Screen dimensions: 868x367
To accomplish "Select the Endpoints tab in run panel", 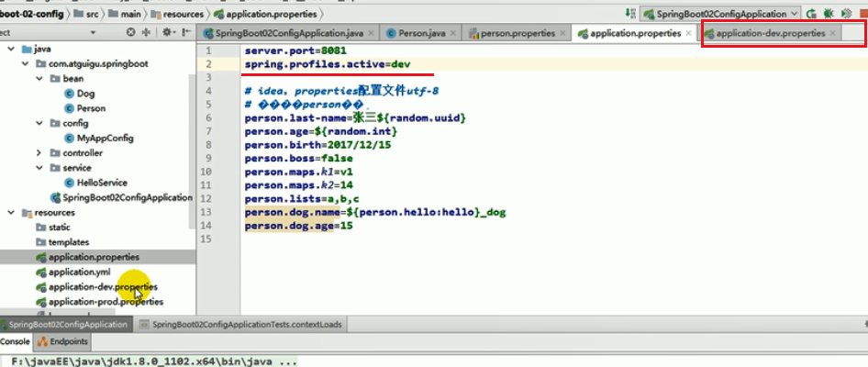I will [62, 341].
